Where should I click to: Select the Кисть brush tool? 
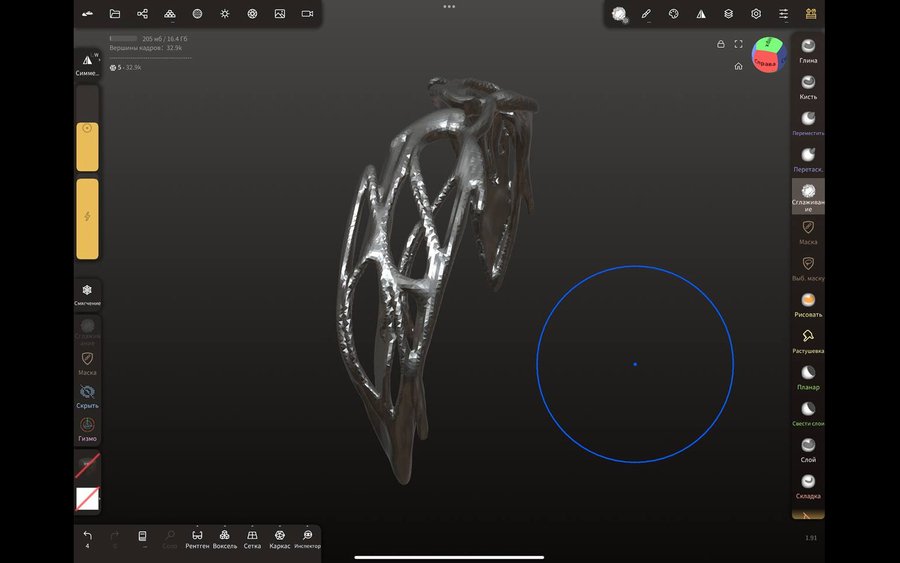[808, 82]
